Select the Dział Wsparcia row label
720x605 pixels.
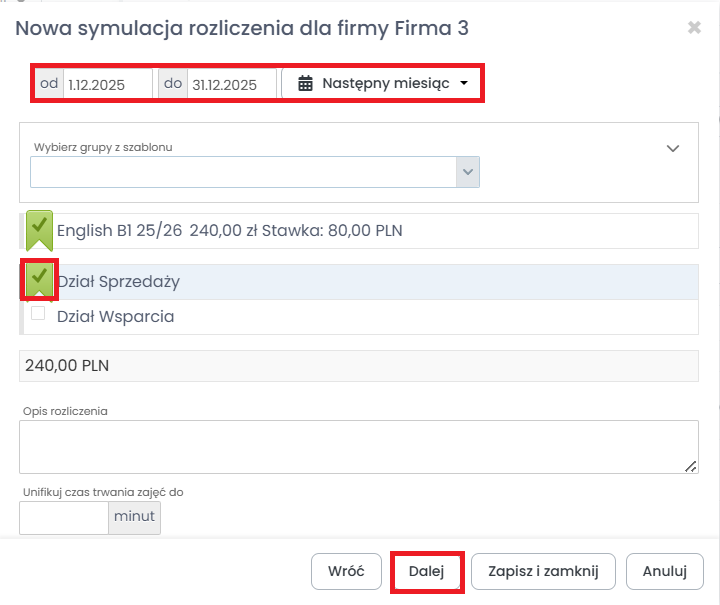click(116, 316)
